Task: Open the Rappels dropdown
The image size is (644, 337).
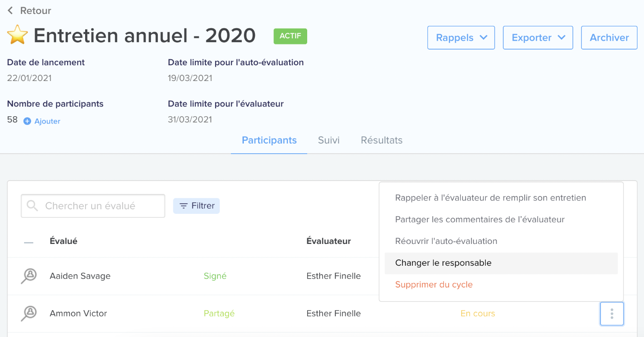Action: [x=461, y=37]
